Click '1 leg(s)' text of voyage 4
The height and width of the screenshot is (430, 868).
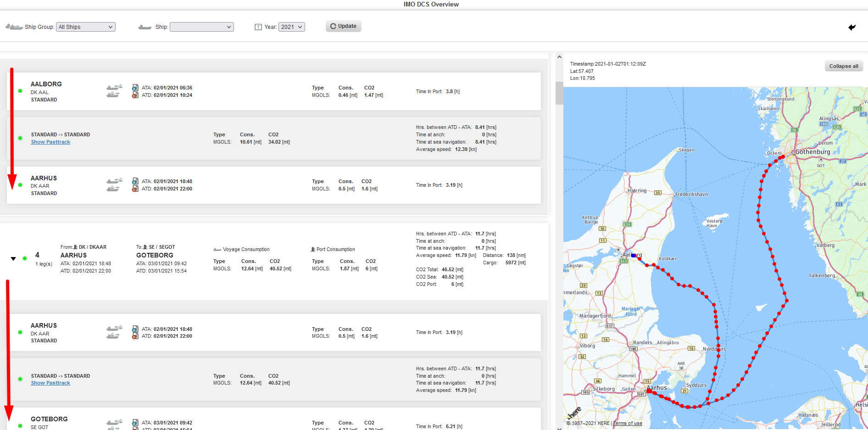pos(44,264)
